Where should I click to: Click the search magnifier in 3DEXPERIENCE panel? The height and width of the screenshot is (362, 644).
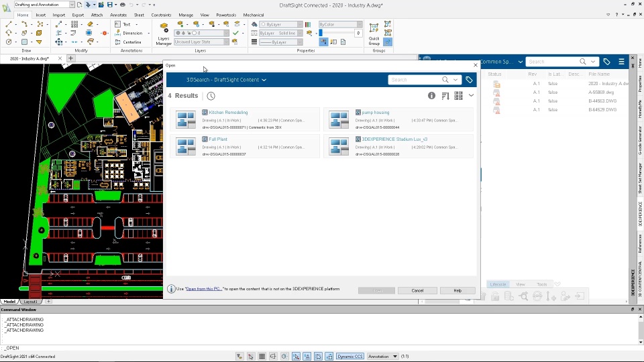click(583, 62)
